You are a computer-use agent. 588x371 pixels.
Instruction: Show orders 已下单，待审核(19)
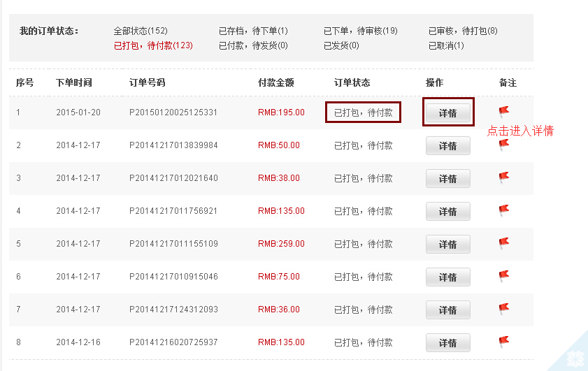(x=360, y=31)
